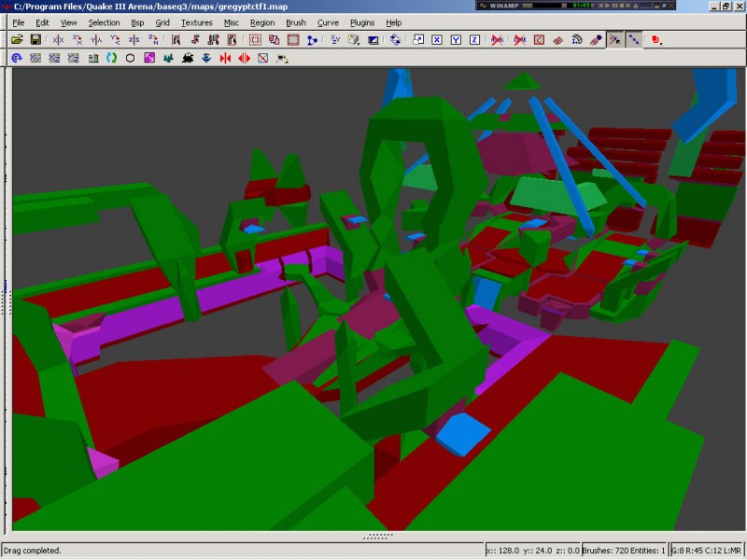Open the Plugins menu
This screenshot has width=747, height=560.
[x=362, y=22]
